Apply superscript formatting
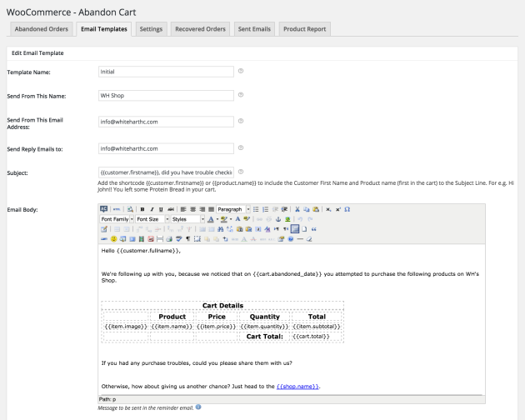The image size is (525, 420). (x=338, y=209)
